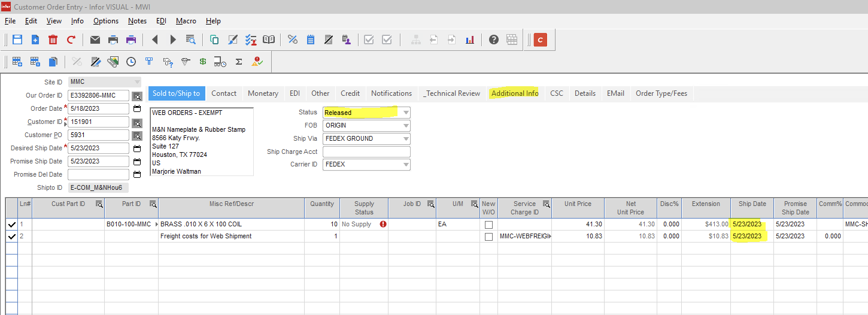Click the row selector checkmark for line 2

[11, 237]
